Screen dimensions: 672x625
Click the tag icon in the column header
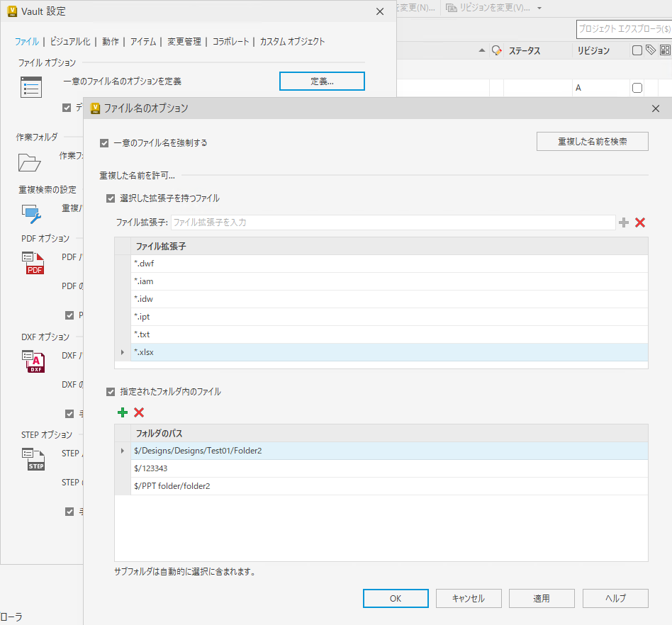[x=651, y=50]
